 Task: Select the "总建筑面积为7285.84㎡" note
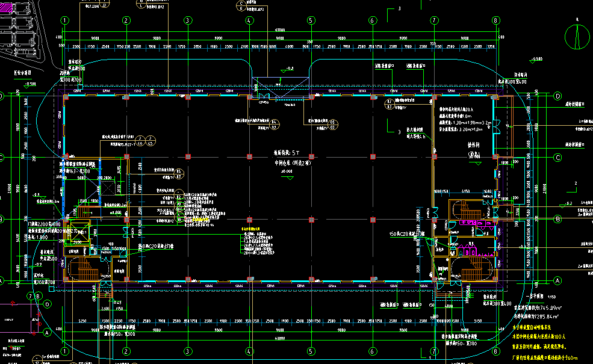536,316
